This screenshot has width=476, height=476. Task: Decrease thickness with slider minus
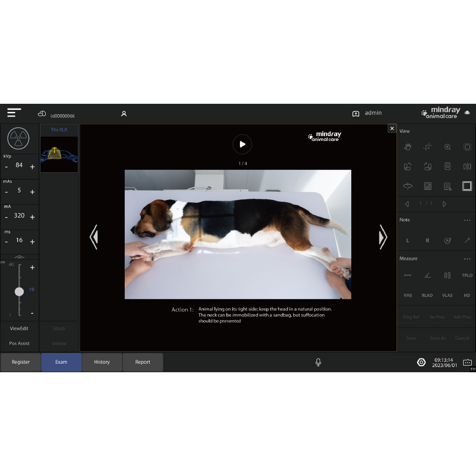[x=32, y=313]
